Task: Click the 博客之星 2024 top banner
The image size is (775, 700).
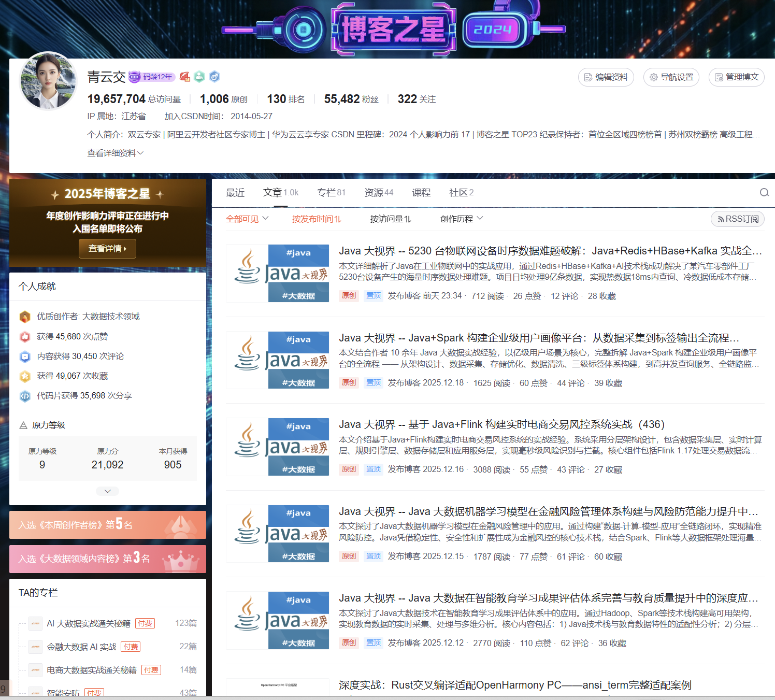Action: click(x=394, y=28)
